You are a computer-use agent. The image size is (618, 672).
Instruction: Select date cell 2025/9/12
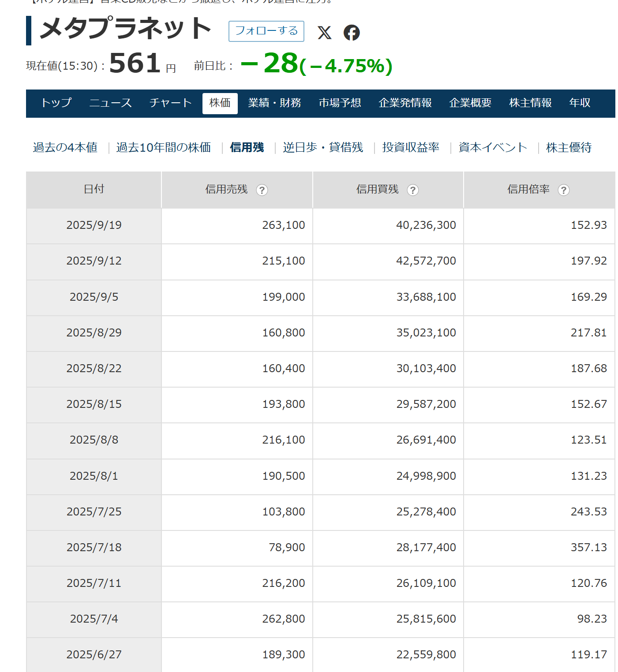click(94, 261)
